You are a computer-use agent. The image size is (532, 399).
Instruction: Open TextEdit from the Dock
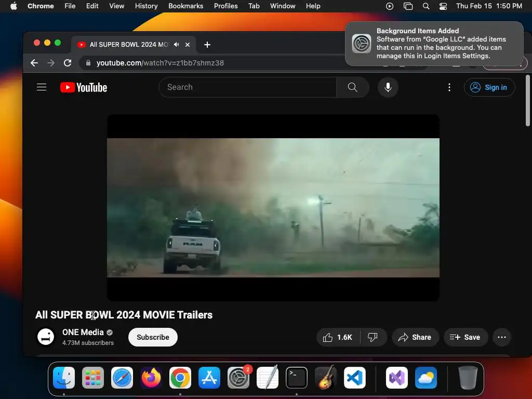[268, 378]
